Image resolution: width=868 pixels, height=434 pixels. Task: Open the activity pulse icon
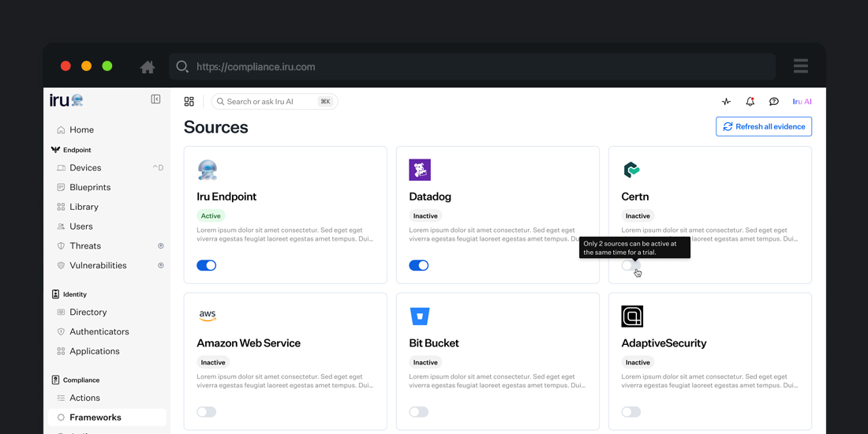[x=726, y=101]
